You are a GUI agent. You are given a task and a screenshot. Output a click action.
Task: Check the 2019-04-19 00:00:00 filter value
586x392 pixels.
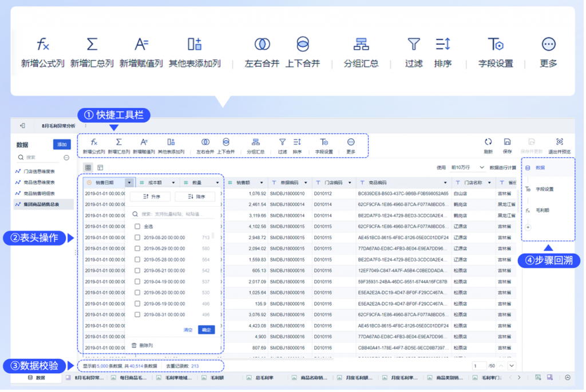click(x=137, y=282)
